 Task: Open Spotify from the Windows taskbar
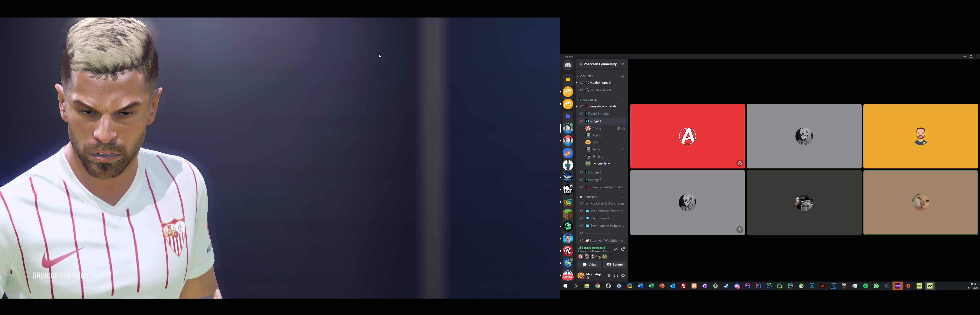866,286
